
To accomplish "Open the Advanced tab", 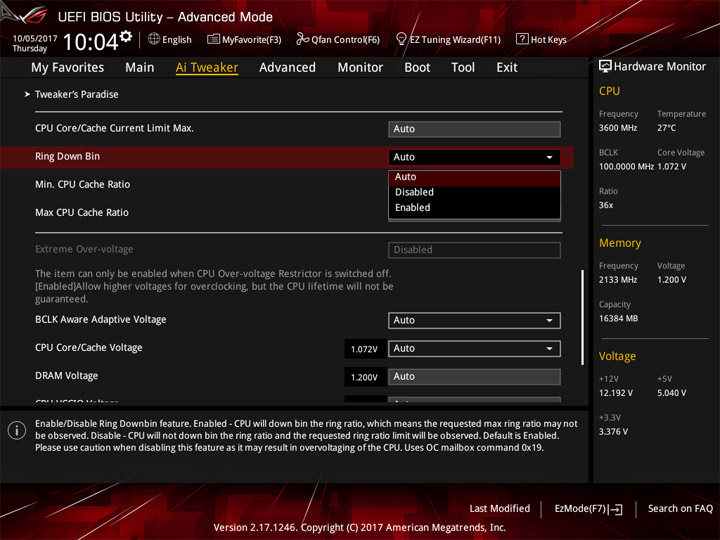I will pos(287,68).
